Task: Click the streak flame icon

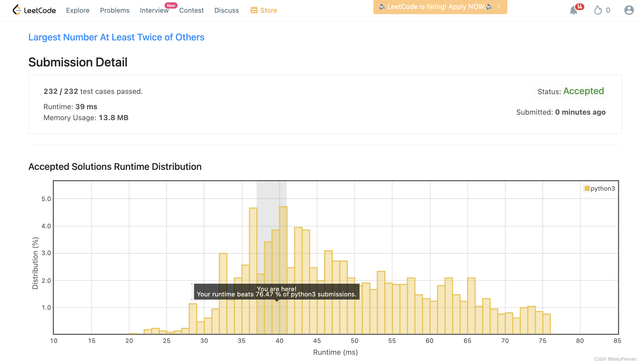Action: pyautogui.click(x=598, y=10)
